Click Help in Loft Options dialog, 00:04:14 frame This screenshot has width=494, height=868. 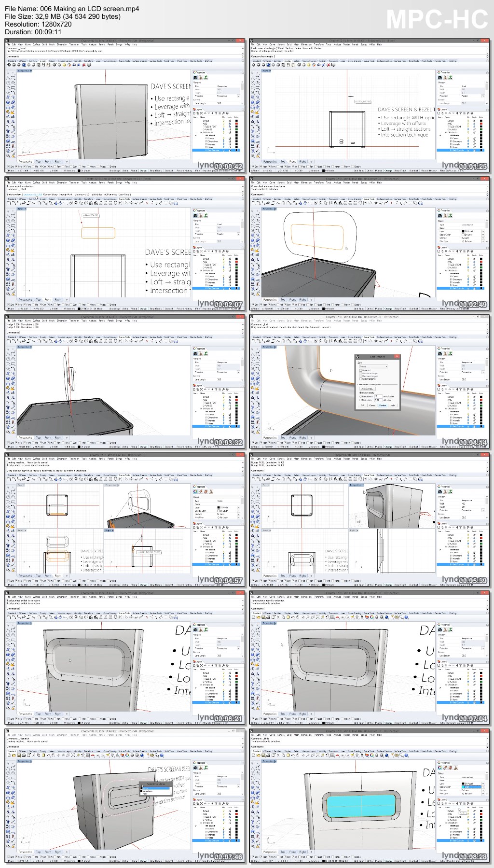(393, 406)
